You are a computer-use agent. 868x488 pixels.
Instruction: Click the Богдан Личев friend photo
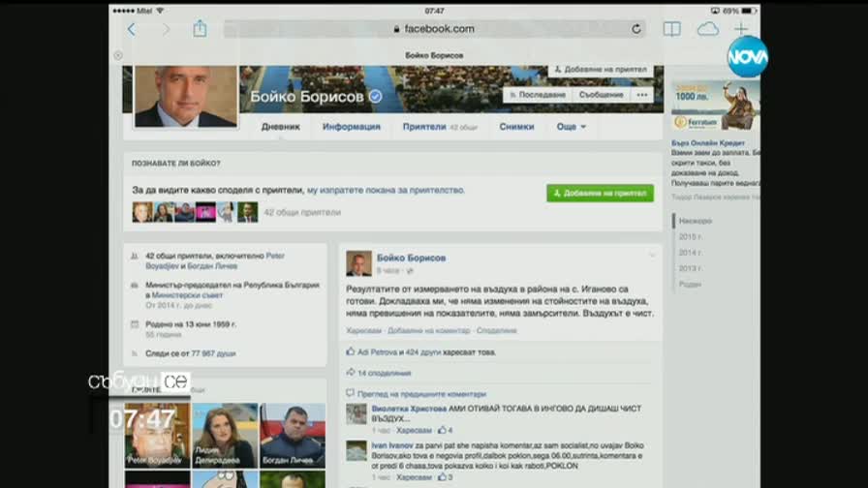(x=293, y=436)
